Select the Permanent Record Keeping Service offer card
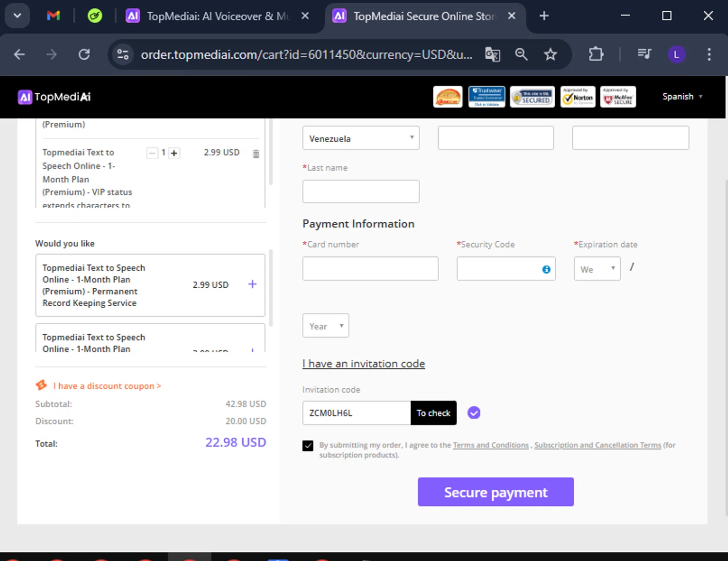 [x=150, y=285]
